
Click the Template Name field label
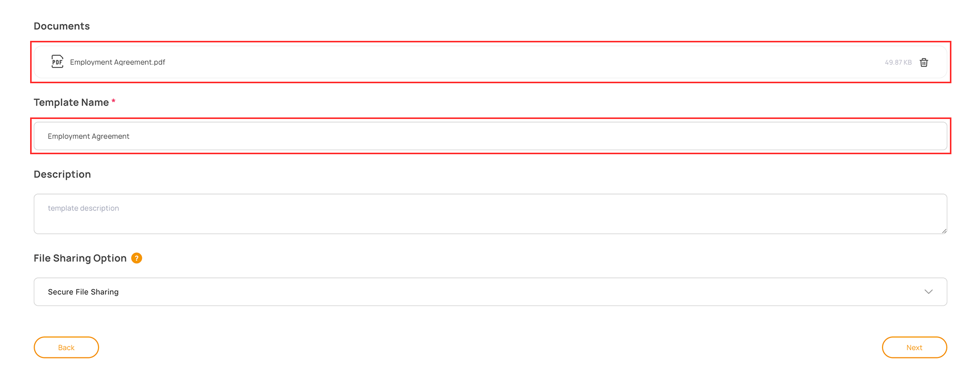(x=71, y=102)
